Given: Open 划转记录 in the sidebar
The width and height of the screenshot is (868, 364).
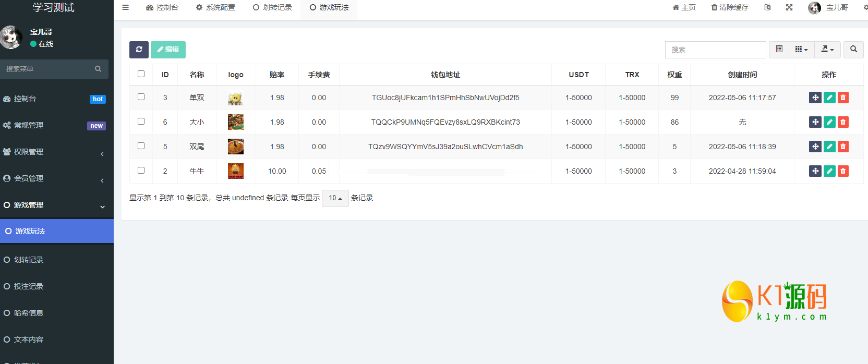Looking at the screenshot, I should point(56,260).
